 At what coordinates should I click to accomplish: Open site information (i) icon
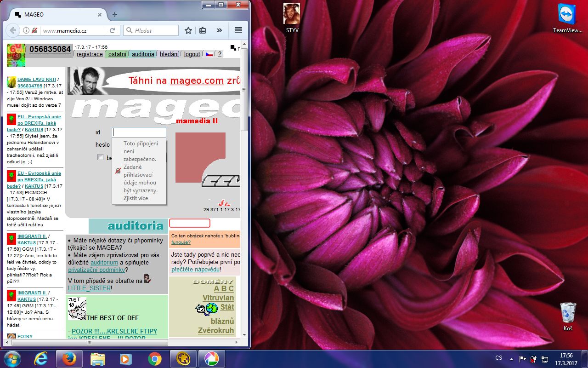(26, 30)
